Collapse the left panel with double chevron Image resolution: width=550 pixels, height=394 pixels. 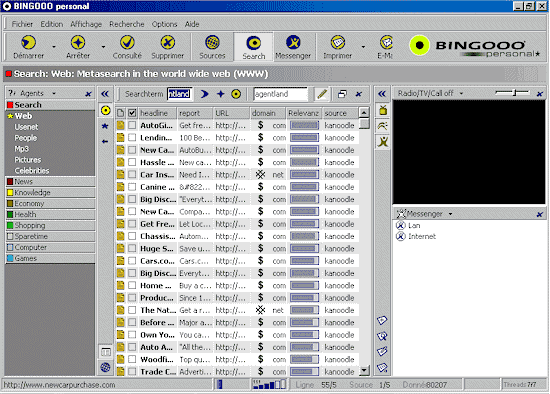(x=105, y=94)
